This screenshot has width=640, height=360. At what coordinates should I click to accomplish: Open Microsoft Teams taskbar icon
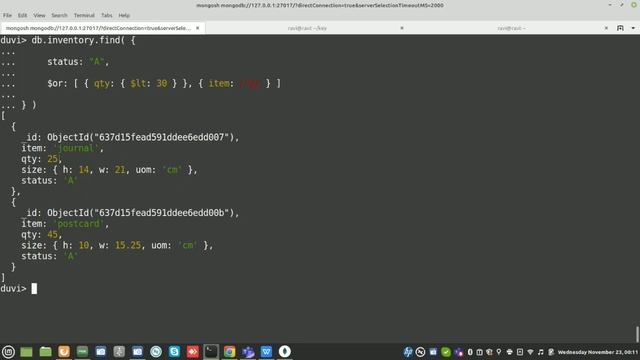pos(248,351)
